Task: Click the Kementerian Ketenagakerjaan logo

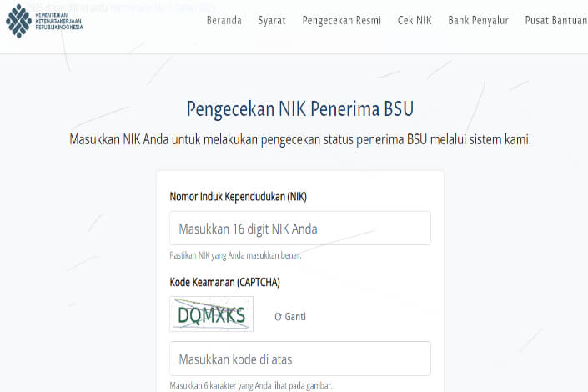Action: pos(44,21)
